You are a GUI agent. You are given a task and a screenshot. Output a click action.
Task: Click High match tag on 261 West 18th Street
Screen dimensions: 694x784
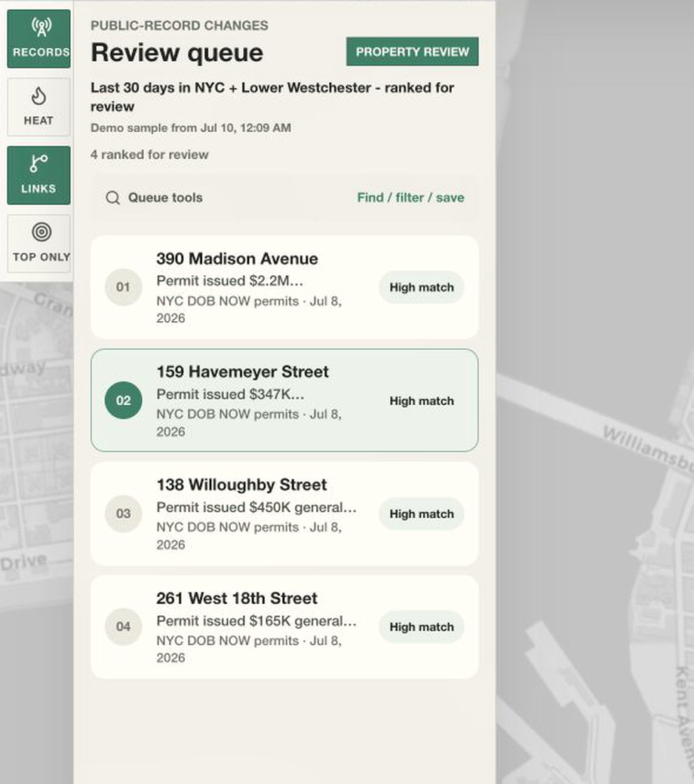422,627
